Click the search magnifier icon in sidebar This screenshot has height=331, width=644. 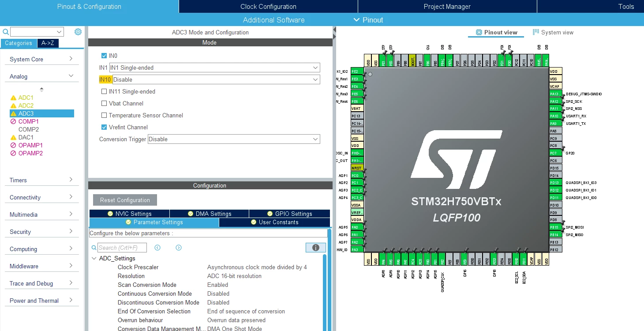pos(6,32)
